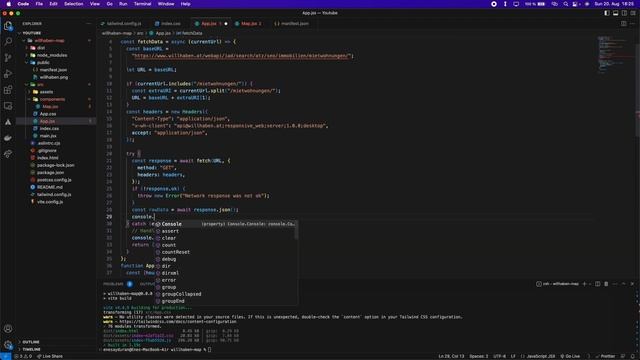This screenshot has height=360, width=640.
Task: Click the split editor right icon
Action: tap(624, 24)
